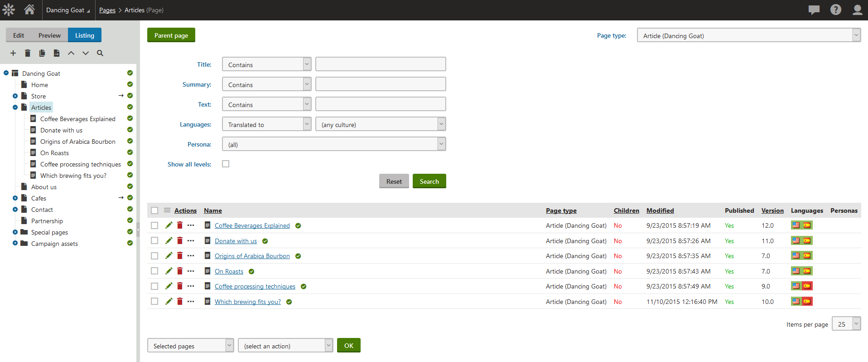Image resolution: width=868 pixels, height=362 pixels.
Task: Click the move page icon
Action: click(57, 53)
